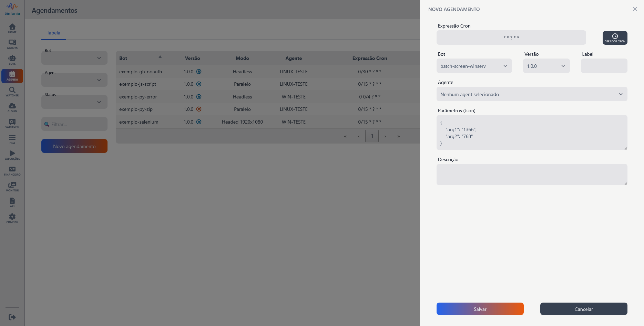The image size is (644, 326).
Task: Go to Home in sidebar
Action: (12, 28)
